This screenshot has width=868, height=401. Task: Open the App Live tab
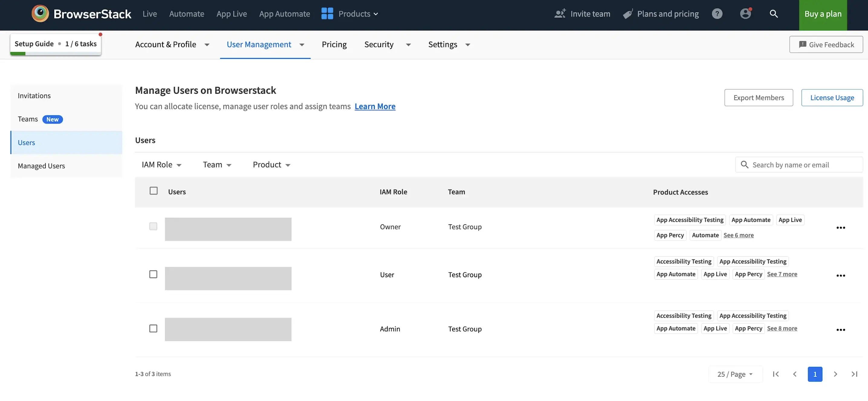232,14
